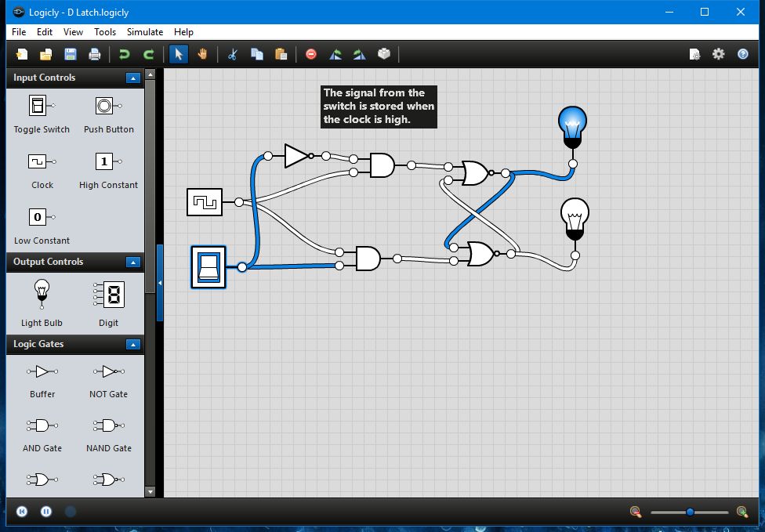Image resolution: width=765 pixels, height=532 pixels.
Task: Click the rotate left toolbar icon
Action: (x=335, y=53)
